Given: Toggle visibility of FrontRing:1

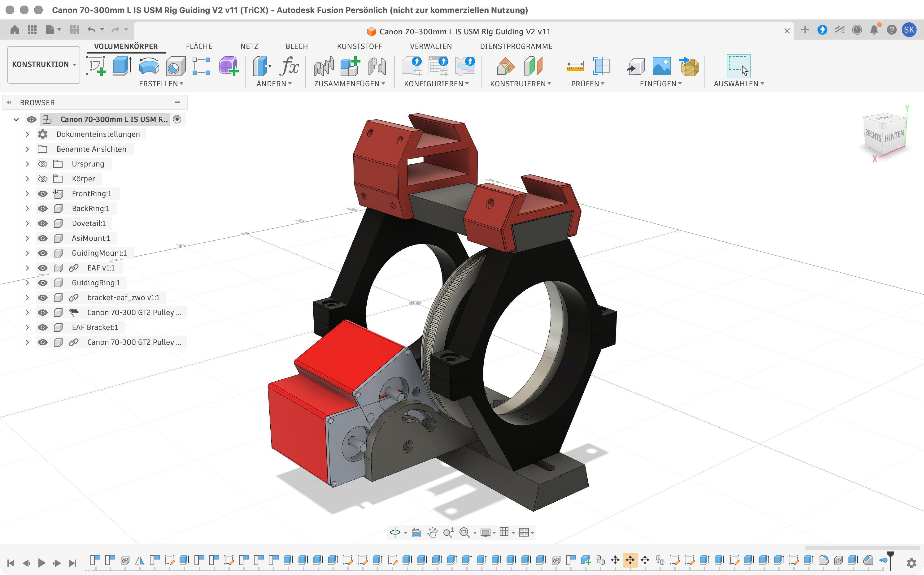Looking at the screenshot, I should point(43,193).
